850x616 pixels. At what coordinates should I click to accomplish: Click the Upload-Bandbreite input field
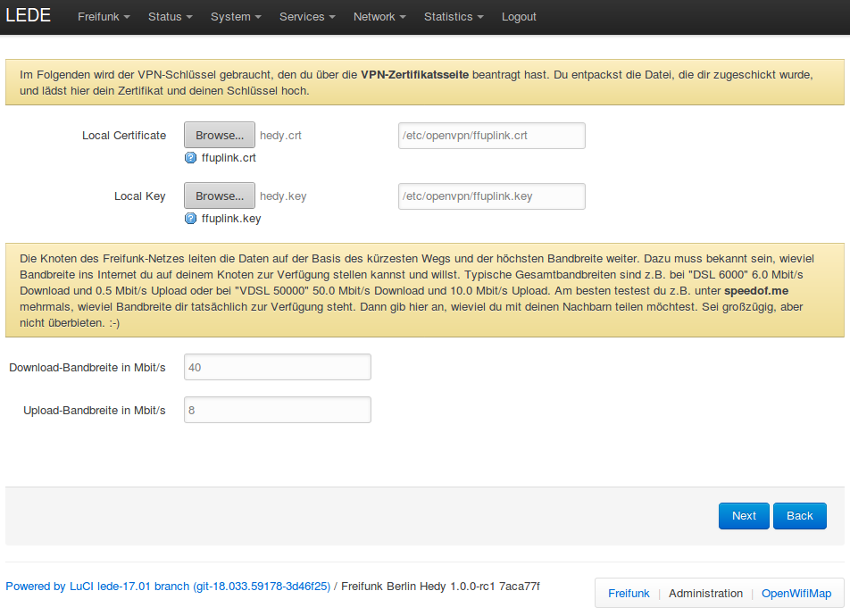[277, 410]
